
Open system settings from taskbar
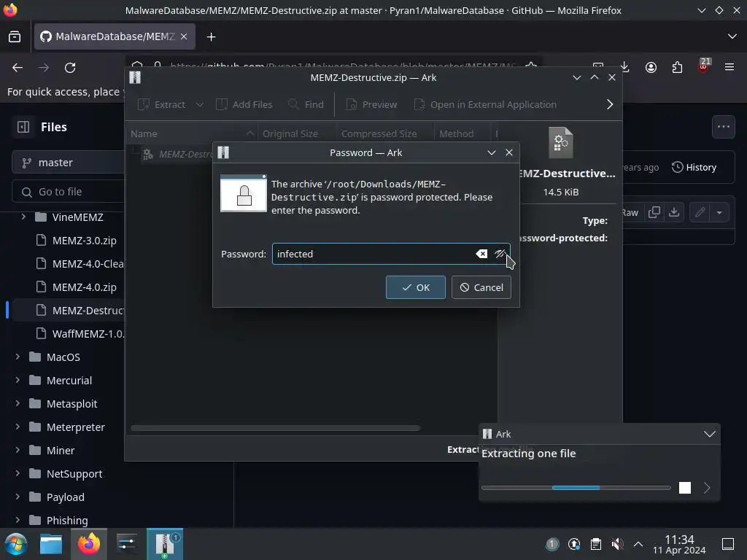click(127, 544)
